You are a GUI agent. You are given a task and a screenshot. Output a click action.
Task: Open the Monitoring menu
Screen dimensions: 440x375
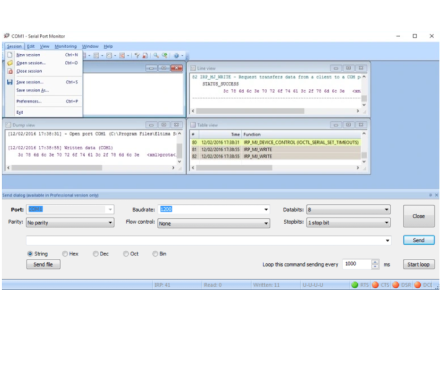(66, 46)
